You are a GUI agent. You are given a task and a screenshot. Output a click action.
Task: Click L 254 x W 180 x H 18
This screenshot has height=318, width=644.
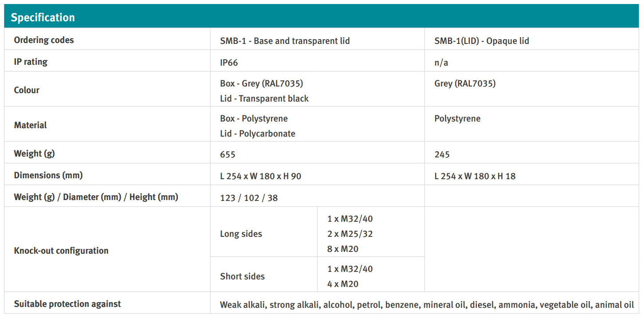tap(475, 176)
